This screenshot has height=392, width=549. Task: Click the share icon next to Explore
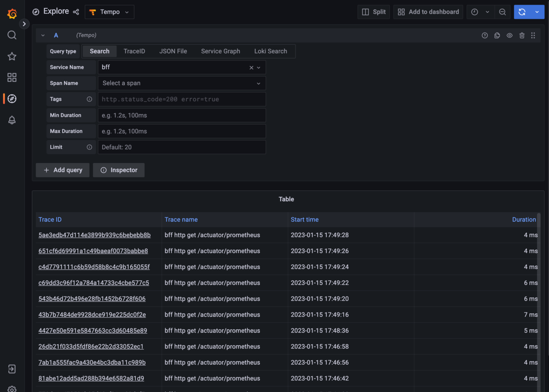tap(76, 12)
